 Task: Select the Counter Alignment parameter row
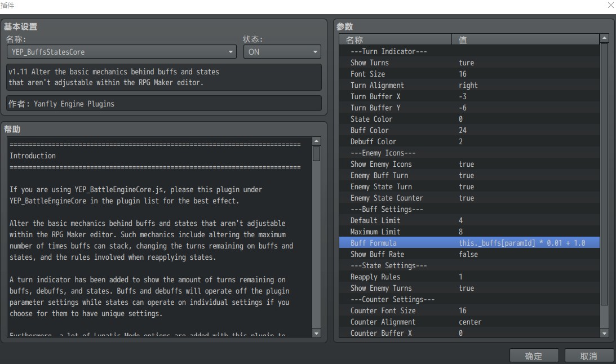(469, 322)
